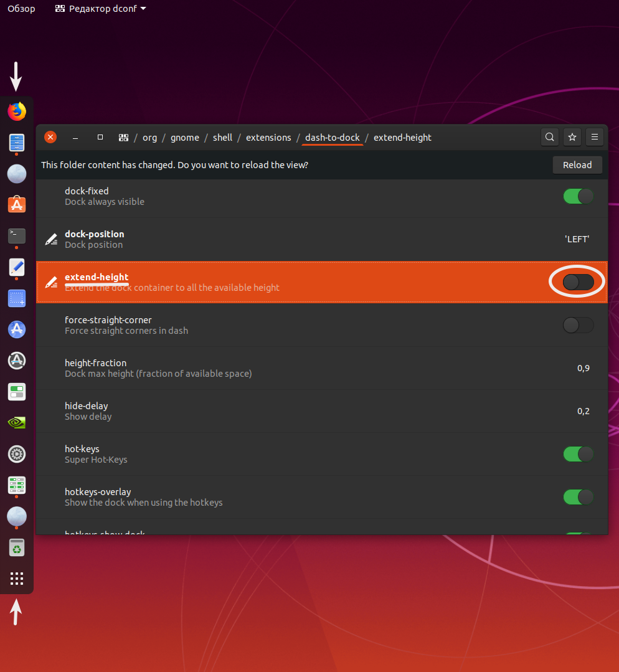This screenshot has width=619, height=672.
Task: Open GNOME Tweaks from the dock
Action: (x=17, y=392)
